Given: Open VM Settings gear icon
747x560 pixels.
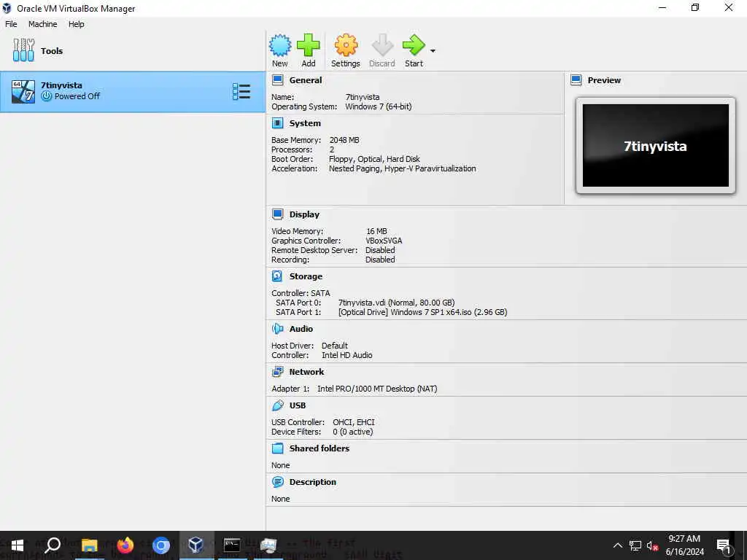Looking at the screenshot, I should (x=345, y=45).
